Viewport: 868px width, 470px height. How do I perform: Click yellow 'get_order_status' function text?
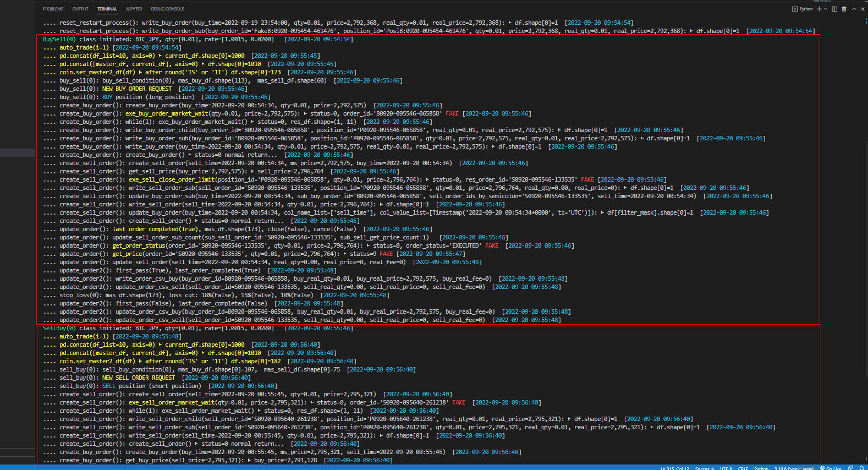coord(139,245)
